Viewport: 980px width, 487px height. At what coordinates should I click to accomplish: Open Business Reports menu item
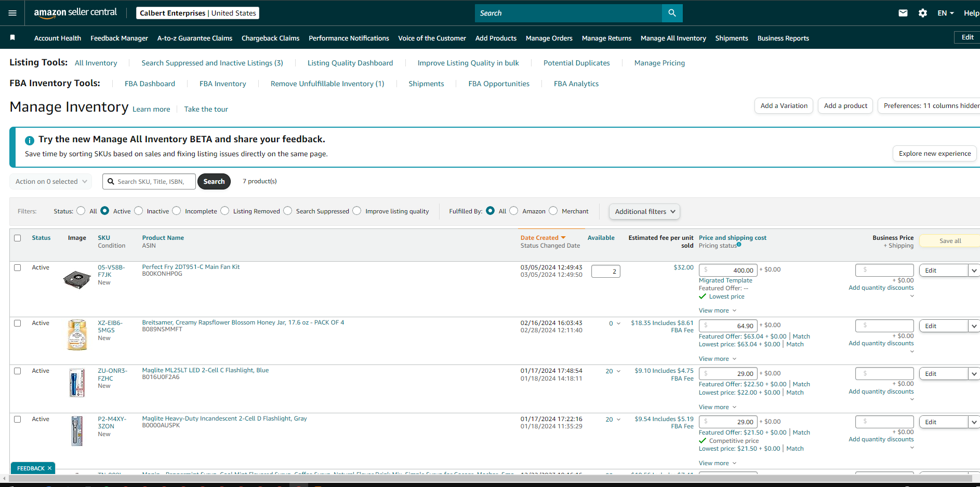click(x=783, y=38)
